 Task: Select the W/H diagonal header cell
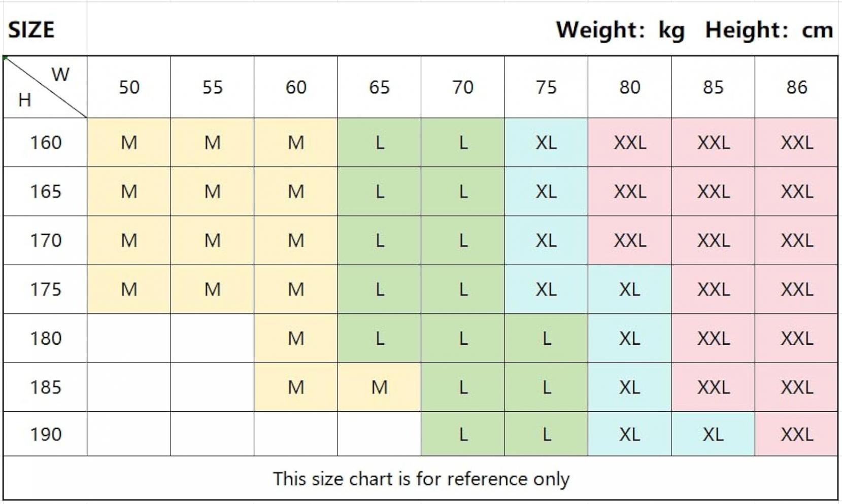coord(45,87)
